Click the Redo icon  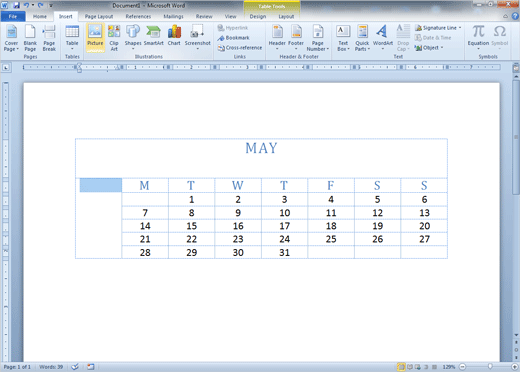pyautogui.click(x=40, y=5)
